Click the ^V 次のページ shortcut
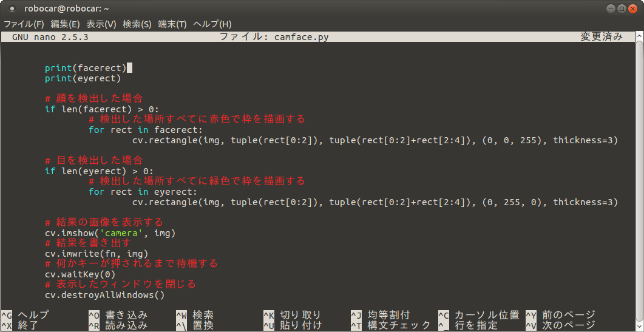This screenshot has height=332, width=644. (x=561, y=325)
